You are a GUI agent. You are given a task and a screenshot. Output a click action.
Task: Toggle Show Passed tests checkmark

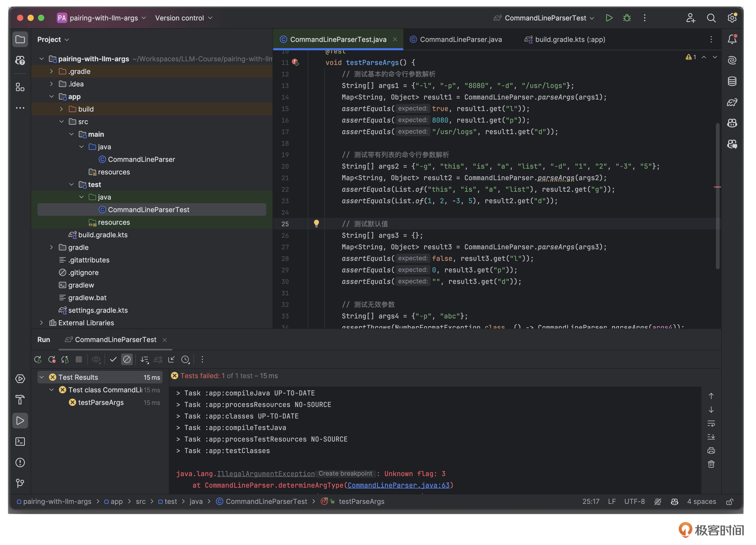coord(113,360)
